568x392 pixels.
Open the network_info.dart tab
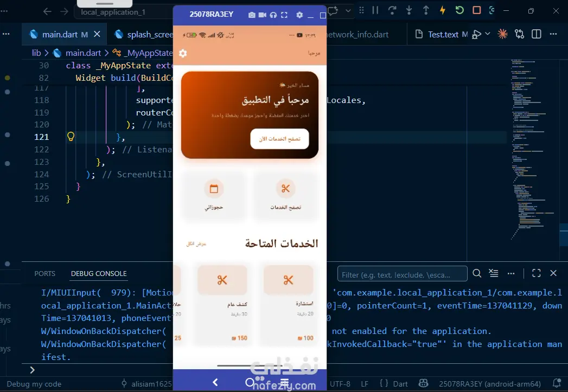358,34
